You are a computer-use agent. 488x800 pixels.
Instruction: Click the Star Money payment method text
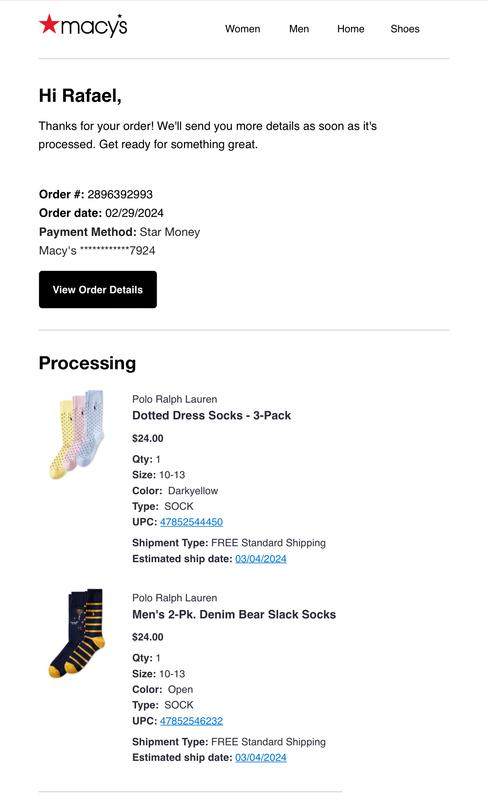(x=170, y=232)
